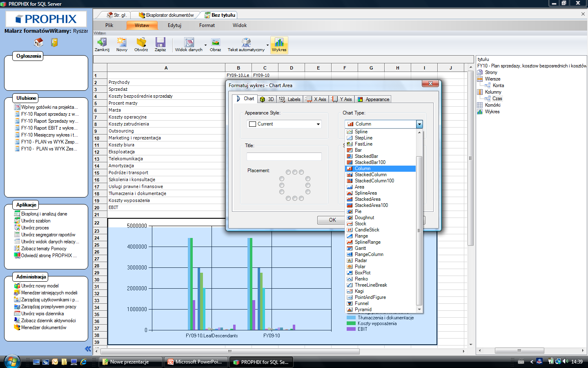Open the Plik menu
Image resolution: width=588 pixels, height=368 pixels.
[109, 25]
